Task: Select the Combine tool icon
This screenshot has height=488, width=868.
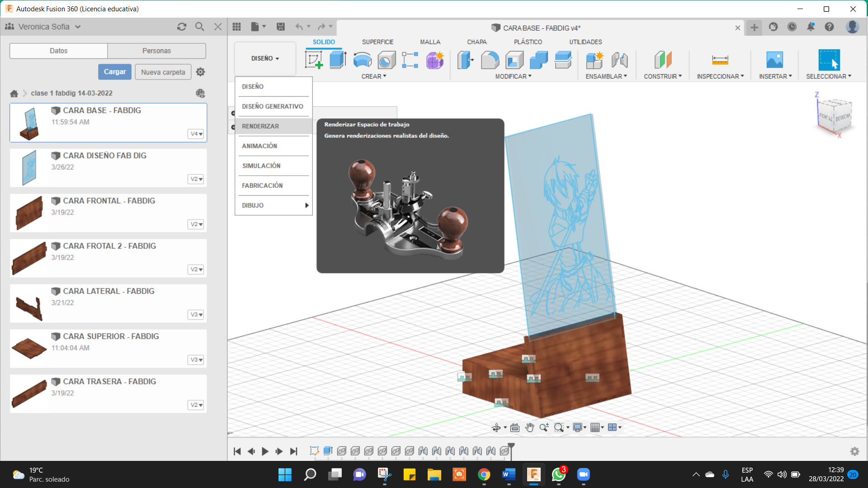Action: pyautogui.click(x=539, y=60)
